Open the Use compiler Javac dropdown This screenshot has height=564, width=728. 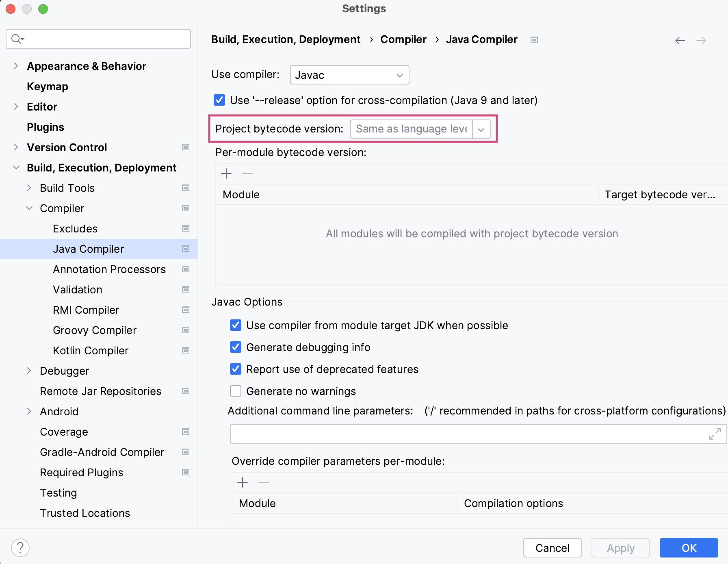[349, 75]
